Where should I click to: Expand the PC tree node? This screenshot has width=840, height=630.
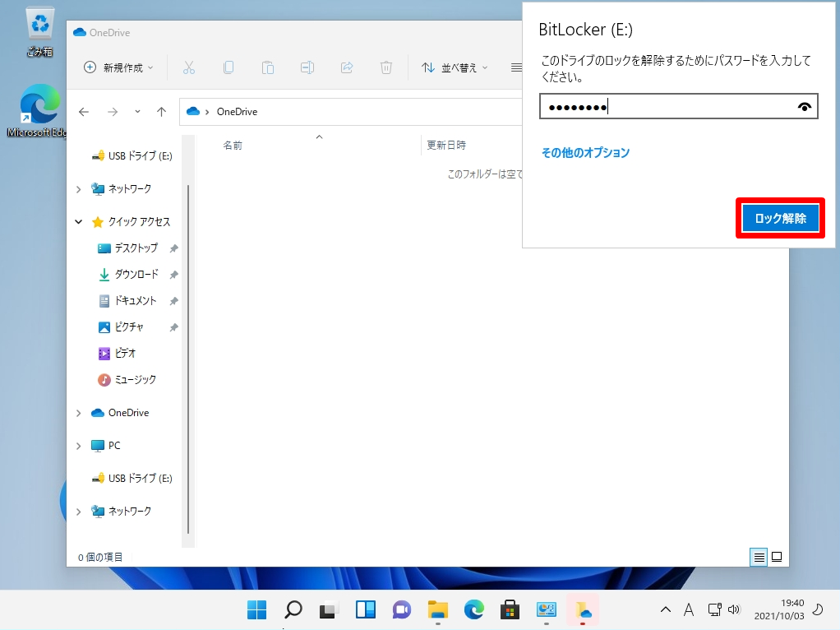pyautogui.click(x=79, y=446)
